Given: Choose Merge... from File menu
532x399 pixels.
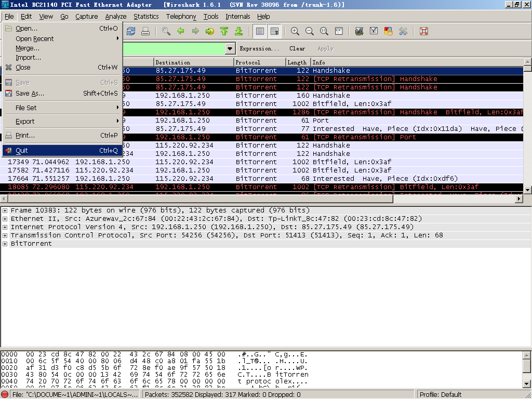Looking at the screenshot, I should coord(62,48).
